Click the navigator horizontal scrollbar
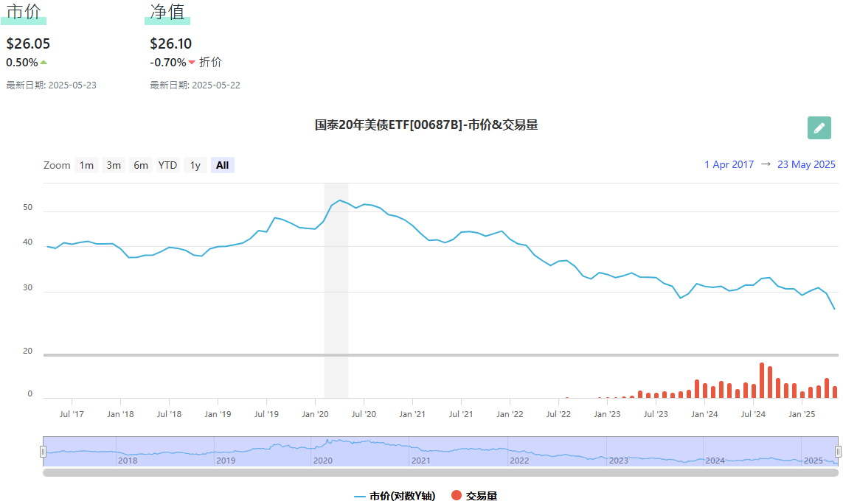The image size is (843, 504). (x=440, y=473)
